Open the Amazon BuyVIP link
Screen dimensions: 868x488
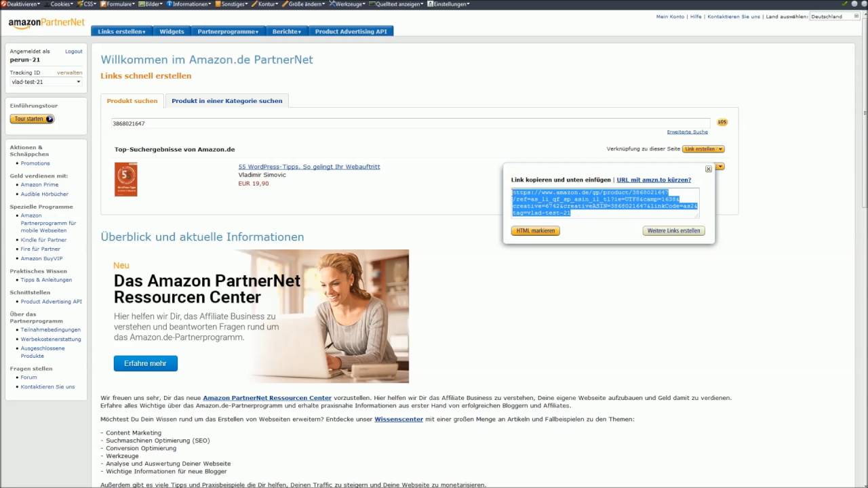[x=41, y=259]
